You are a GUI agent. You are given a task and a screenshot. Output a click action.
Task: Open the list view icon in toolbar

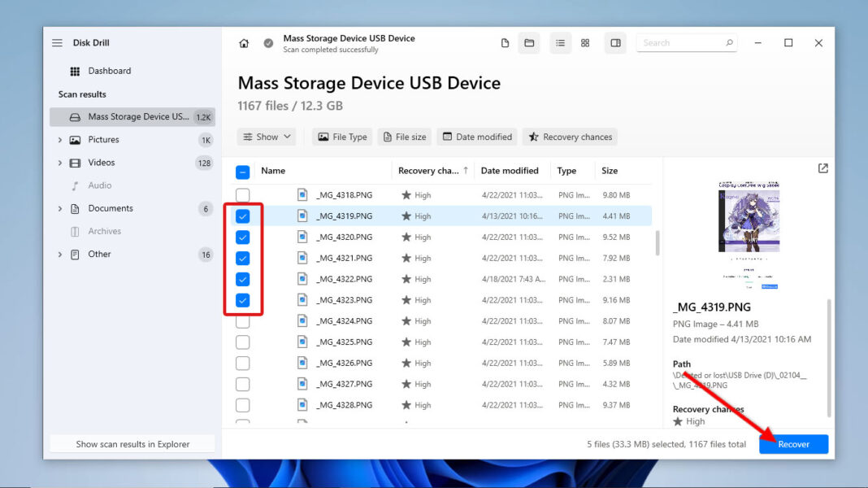click(x=560, y=42)
